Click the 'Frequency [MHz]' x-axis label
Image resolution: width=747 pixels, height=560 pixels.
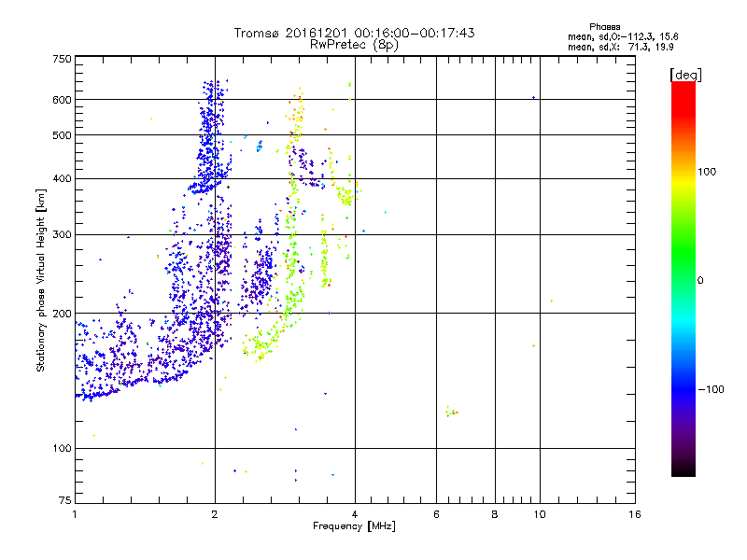coord(354,526)
